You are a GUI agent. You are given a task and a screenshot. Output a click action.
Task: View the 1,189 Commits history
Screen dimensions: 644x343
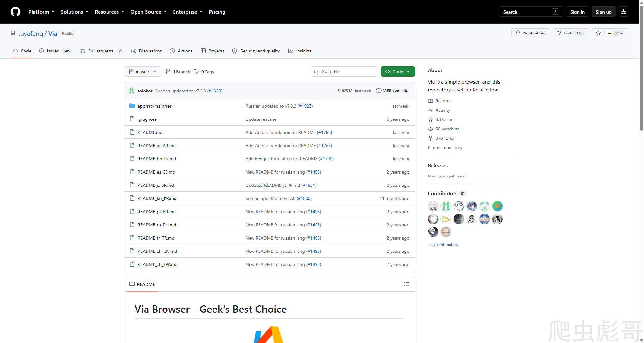392,91
